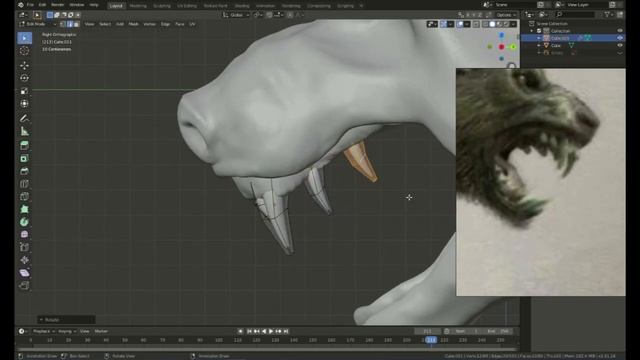
Task: Collapse the Collection tree item
Action: click(532, 31)
